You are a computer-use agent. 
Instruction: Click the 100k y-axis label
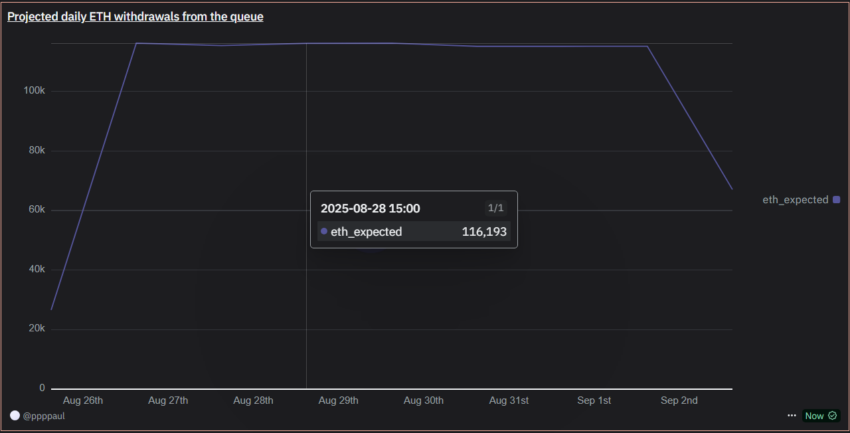(x=34, y=91)
